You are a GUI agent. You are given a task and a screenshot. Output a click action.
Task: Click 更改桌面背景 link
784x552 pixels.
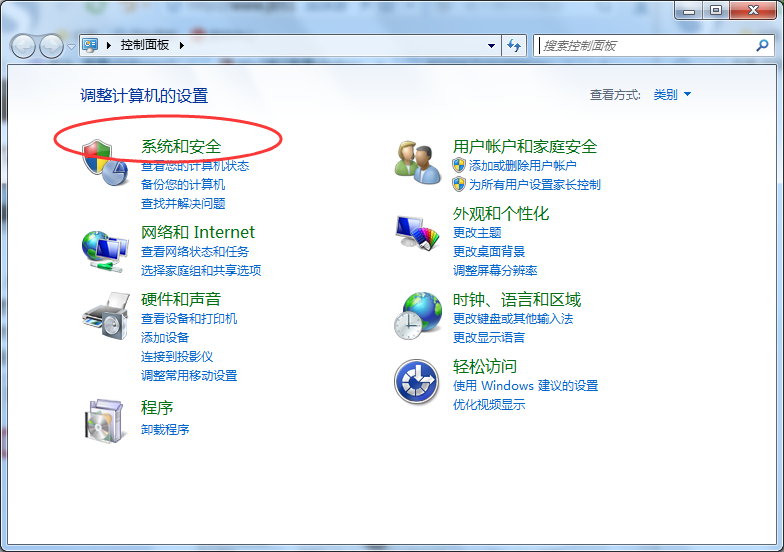[x=489, y=252]
